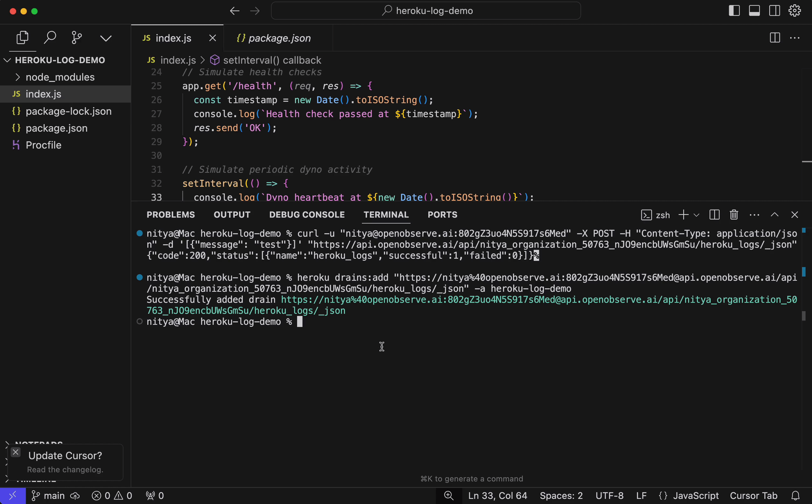Expand the node_modules folder
The width and height of the screenshot is (812, 504).
(x=60, y=77)
